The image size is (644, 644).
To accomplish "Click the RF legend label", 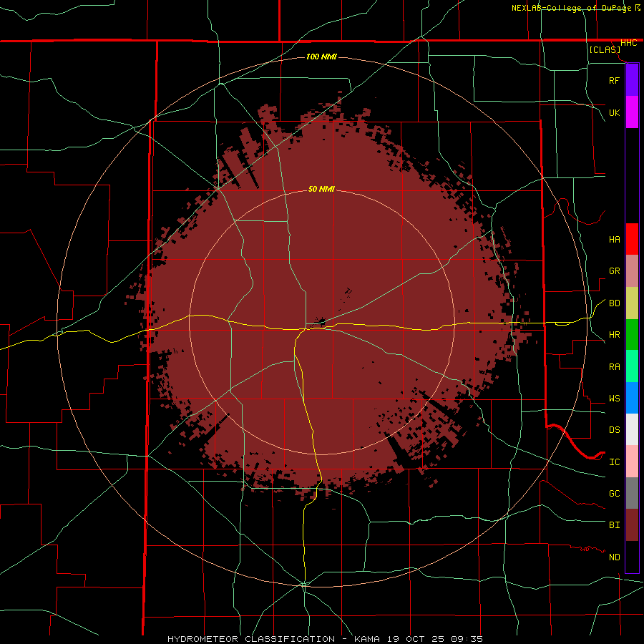I will pyautogui.click(x=614, y=81).
